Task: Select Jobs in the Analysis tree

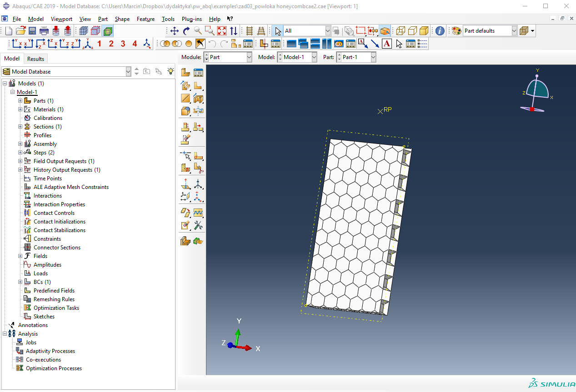Action: (x=31, y=342)
